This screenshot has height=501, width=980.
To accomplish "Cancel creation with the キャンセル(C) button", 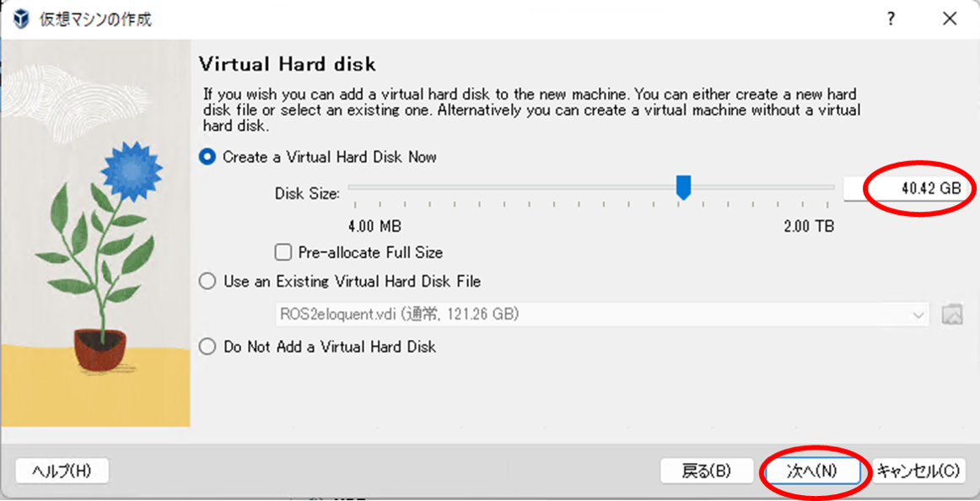I will click(919, 471).
